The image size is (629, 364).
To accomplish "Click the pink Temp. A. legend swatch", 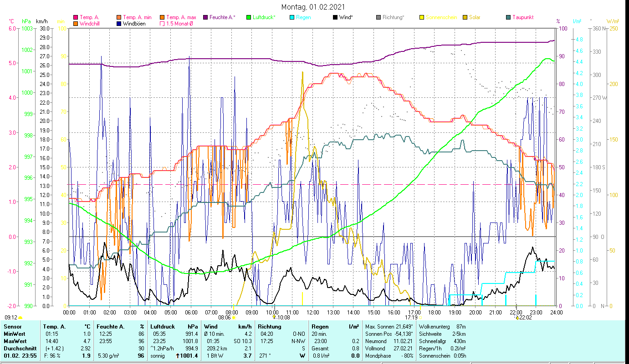I will 76,17.
